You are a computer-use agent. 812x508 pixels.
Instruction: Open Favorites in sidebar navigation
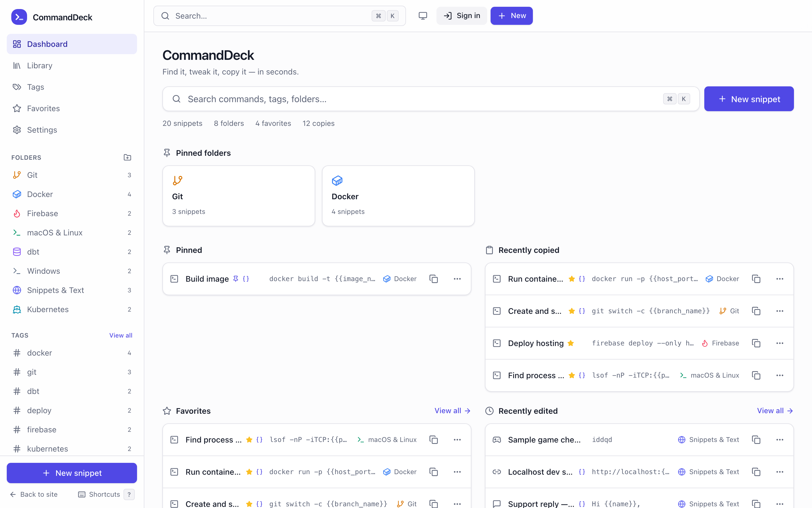point(72,109)
